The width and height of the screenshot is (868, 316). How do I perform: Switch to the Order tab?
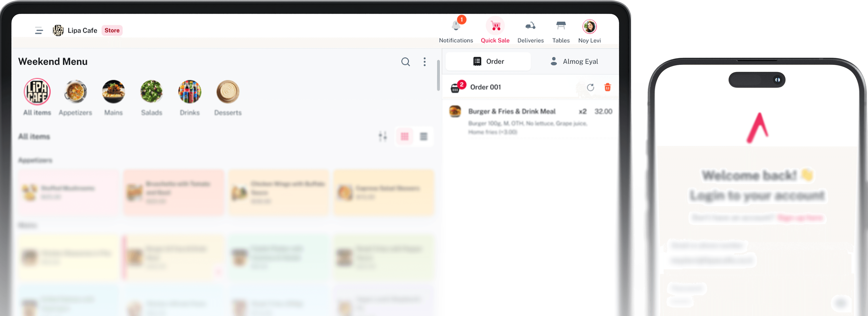[488, 61]
